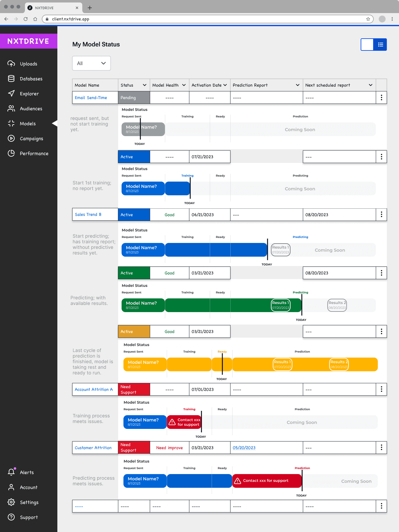Expand the Next scheduled report dropdown
399x532 pixels.
[x=371, y=85]
